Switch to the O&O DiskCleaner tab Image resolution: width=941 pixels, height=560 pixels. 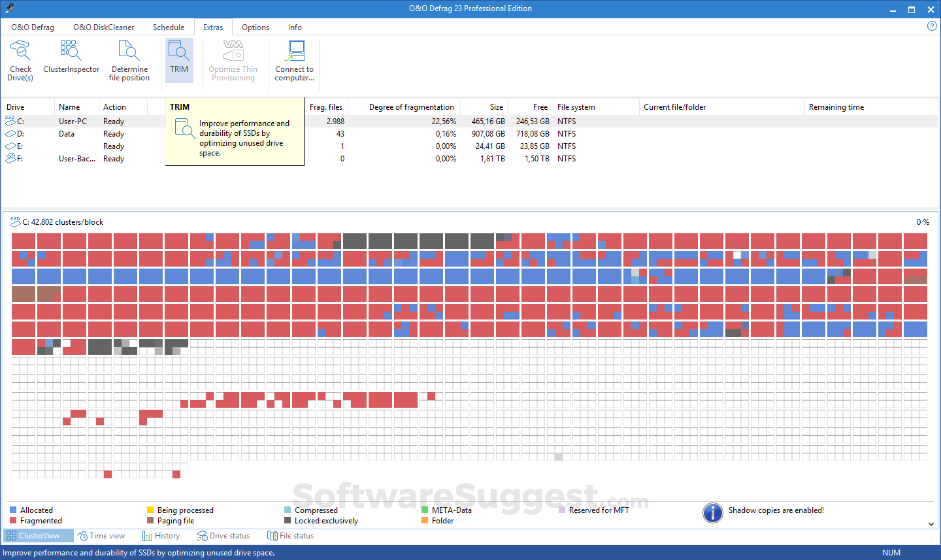click(103, 27)
